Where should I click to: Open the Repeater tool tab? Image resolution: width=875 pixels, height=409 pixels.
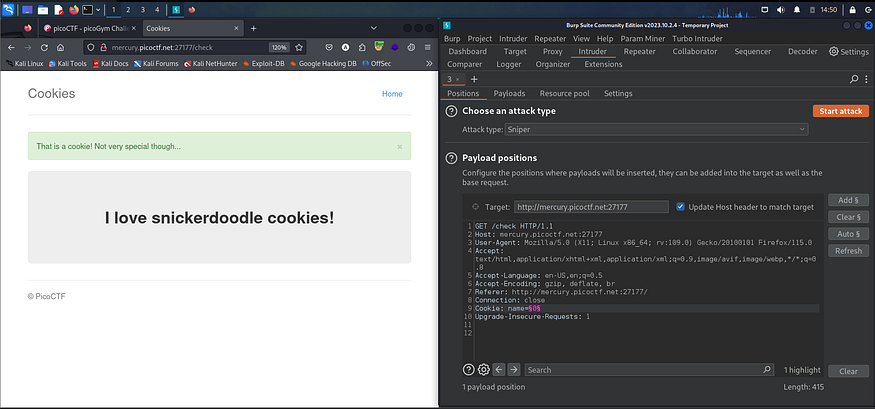639,51
